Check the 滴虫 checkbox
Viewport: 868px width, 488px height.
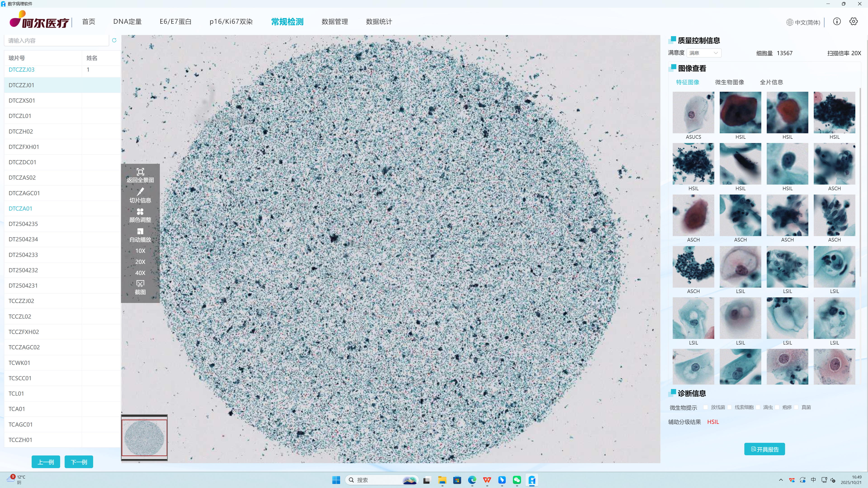(x=758, y=408)
